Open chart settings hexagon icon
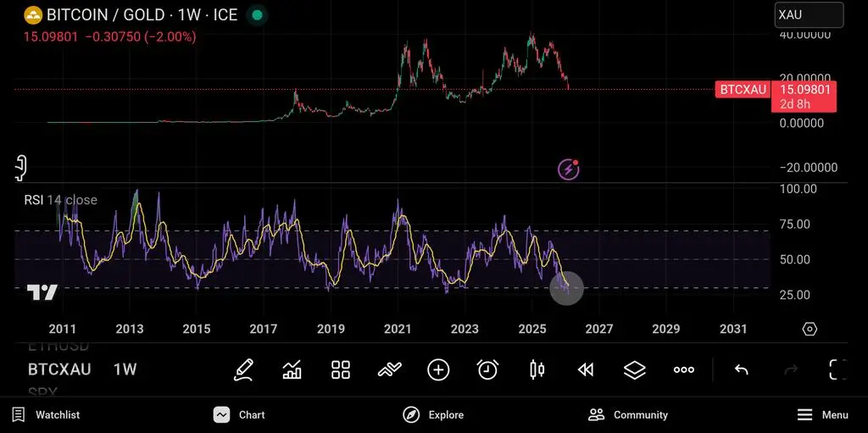The height and width of the screenshot is (433, 868). click(810, 329)
